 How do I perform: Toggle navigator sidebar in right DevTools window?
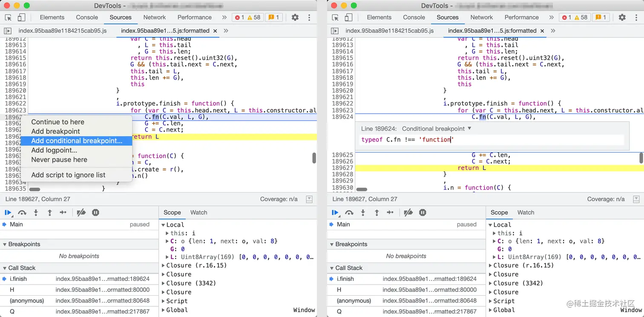pos(335,31)
